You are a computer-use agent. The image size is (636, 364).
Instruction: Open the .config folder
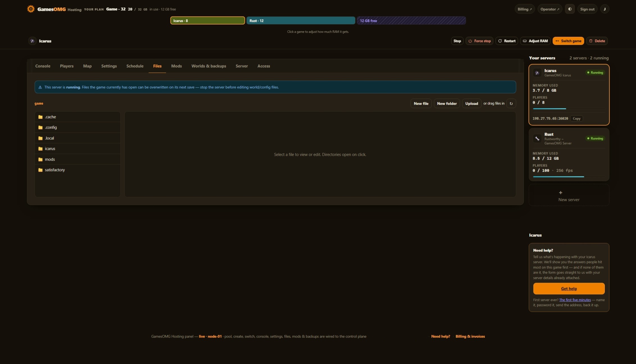(x=78, y=128)
